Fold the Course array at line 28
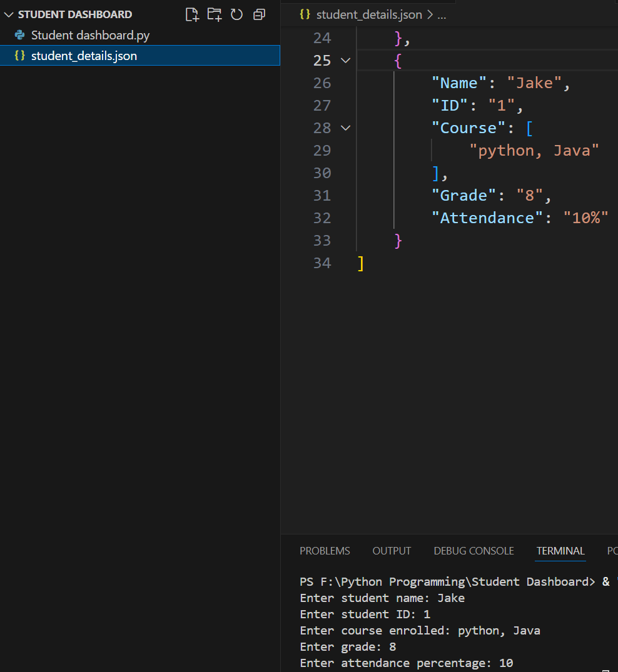Viewport: 618px width, 672px height. [x=345, y=128]
